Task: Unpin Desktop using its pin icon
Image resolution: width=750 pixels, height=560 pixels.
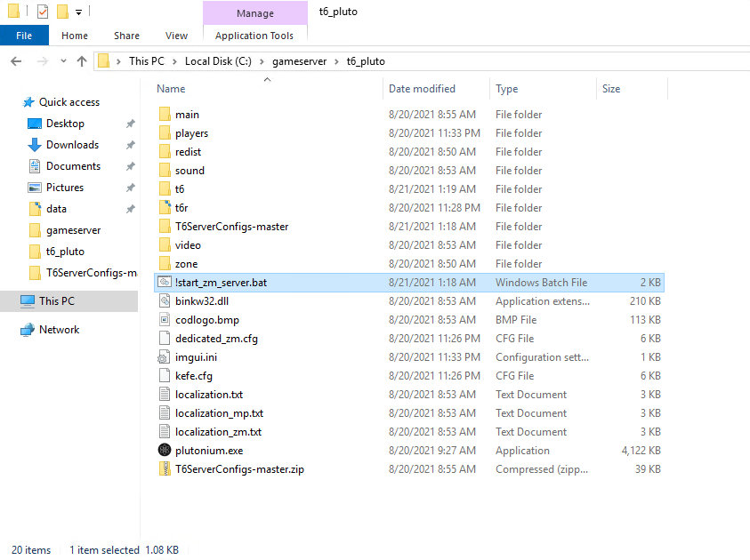Action: tap(130, 124)
